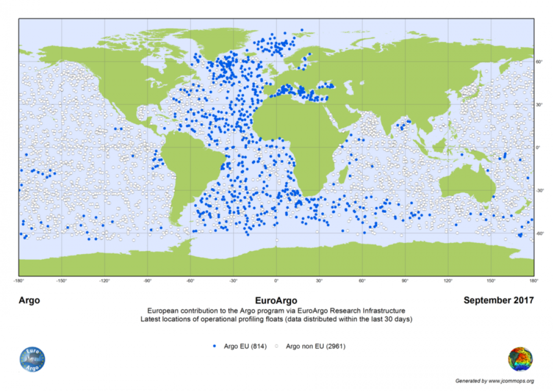Click the 0° longitude axis label
This screenshot has width=554, height=392.
(x=276, y=281)
